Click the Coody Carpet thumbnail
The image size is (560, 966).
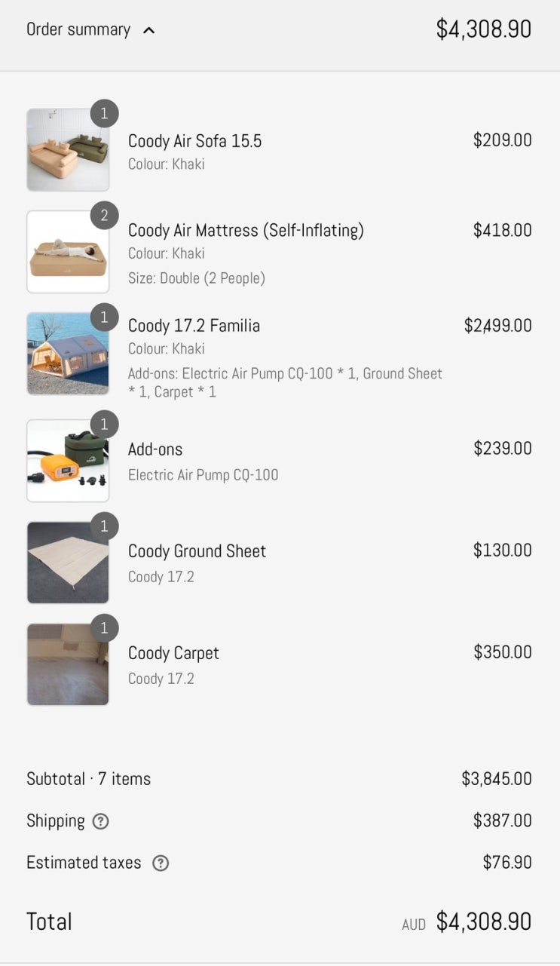click(68, 664)
